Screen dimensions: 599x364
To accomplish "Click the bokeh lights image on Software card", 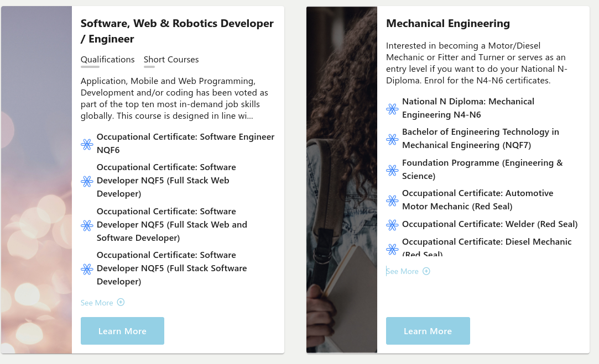I will click(37, 180).
